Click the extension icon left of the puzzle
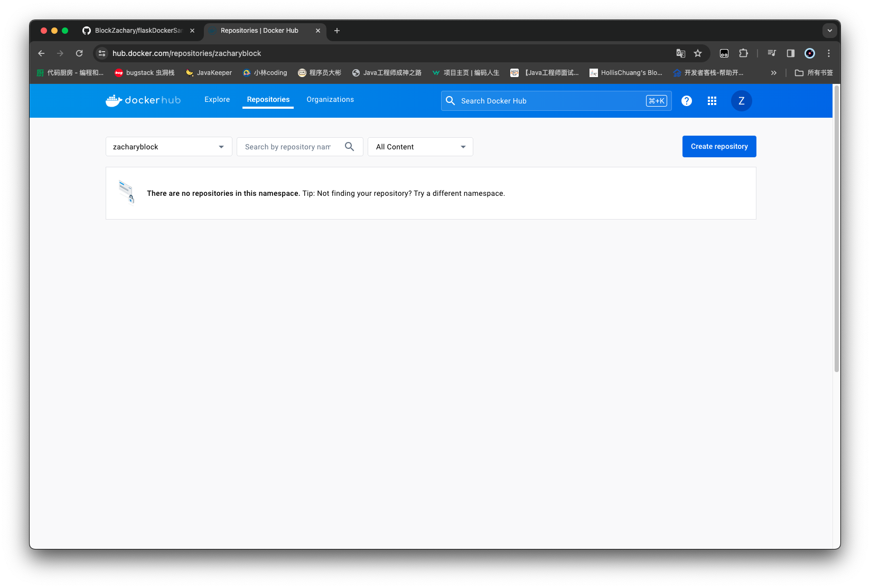 724,53
